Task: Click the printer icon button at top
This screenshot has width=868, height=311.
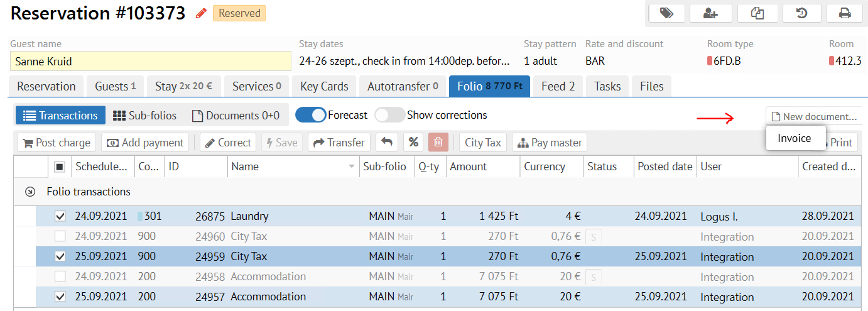Action: 845,13
